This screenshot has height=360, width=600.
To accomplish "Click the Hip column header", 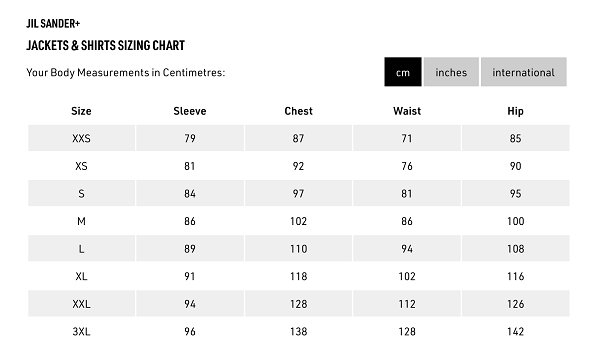I will tap(515, 111).
